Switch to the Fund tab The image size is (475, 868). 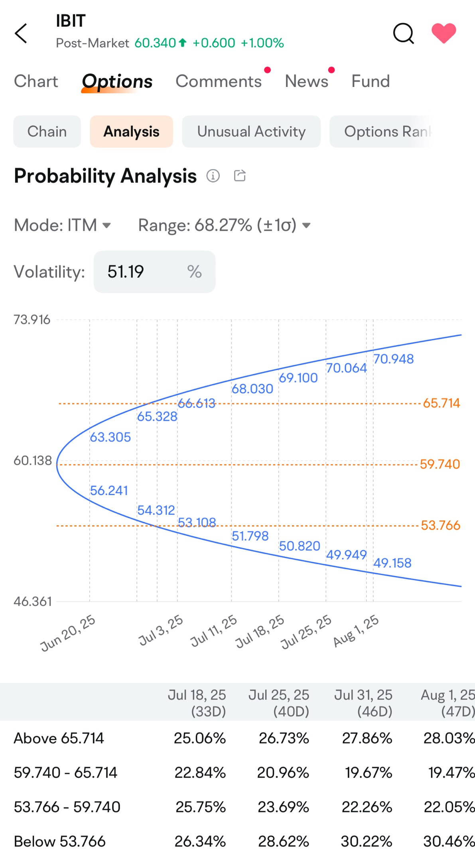coord(369,81)
